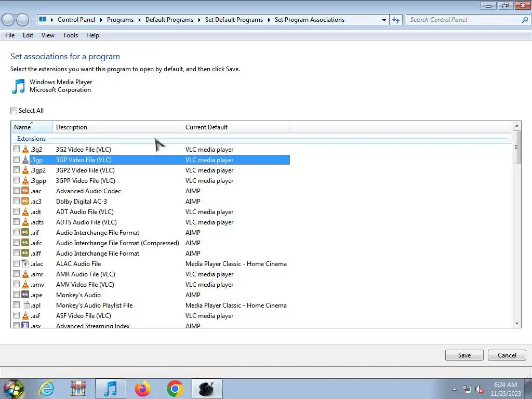
Task: Click the VLC cone icon for .3gp2
Action: [25, 170]
